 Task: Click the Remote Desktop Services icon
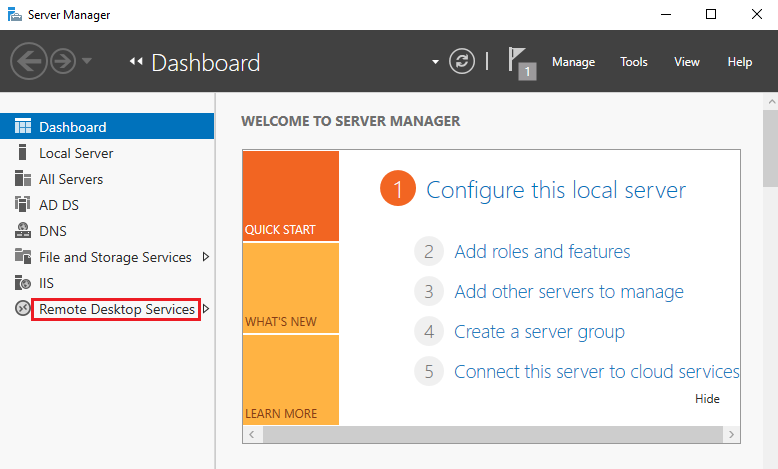pyautogui.click(x=23, y=309)
